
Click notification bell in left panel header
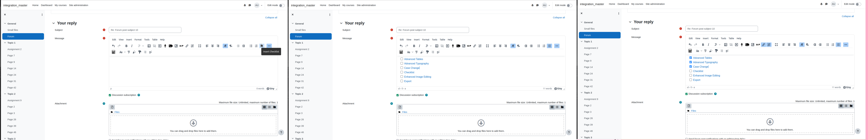point(245,5)
